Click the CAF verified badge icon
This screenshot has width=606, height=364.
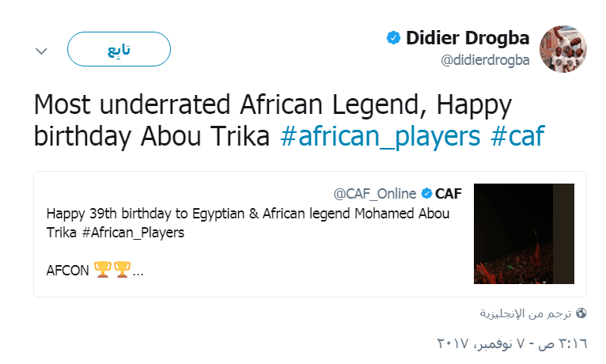click(x=426, y=193)
